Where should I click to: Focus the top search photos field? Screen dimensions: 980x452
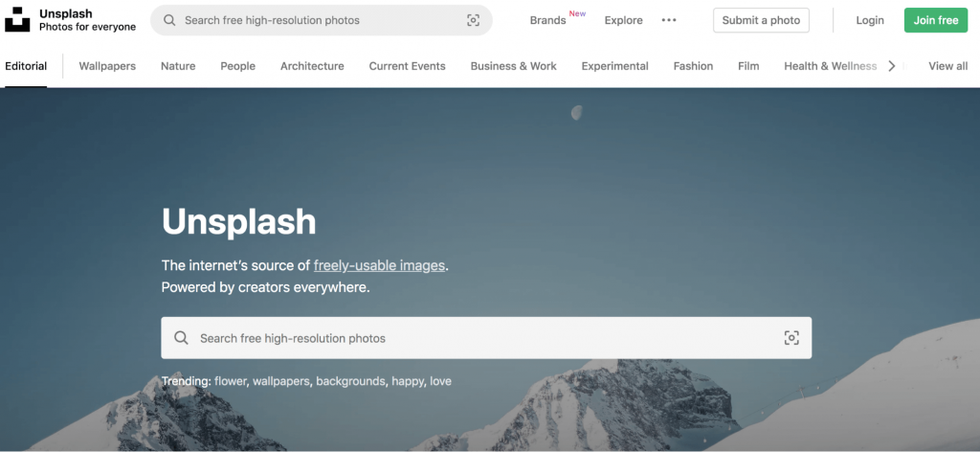point(322,20)
